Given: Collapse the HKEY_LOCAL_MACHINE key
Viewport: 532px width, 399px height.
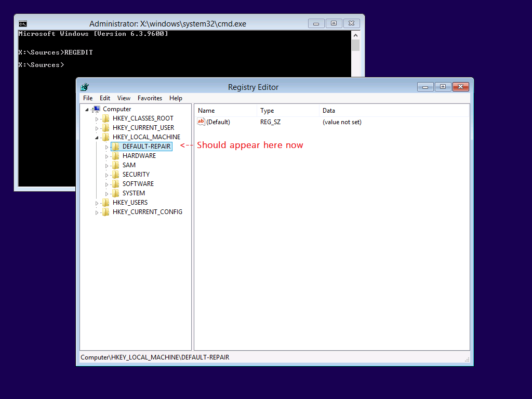Looking at the screenshot, I should tap(97, 138).
